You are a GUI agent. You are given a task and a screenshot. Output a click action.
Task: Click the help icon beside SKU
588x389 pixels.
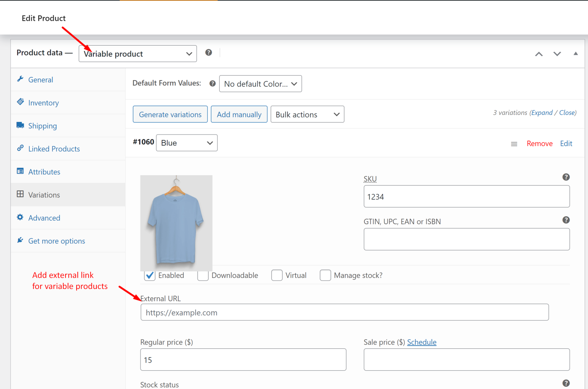point(566,177)
